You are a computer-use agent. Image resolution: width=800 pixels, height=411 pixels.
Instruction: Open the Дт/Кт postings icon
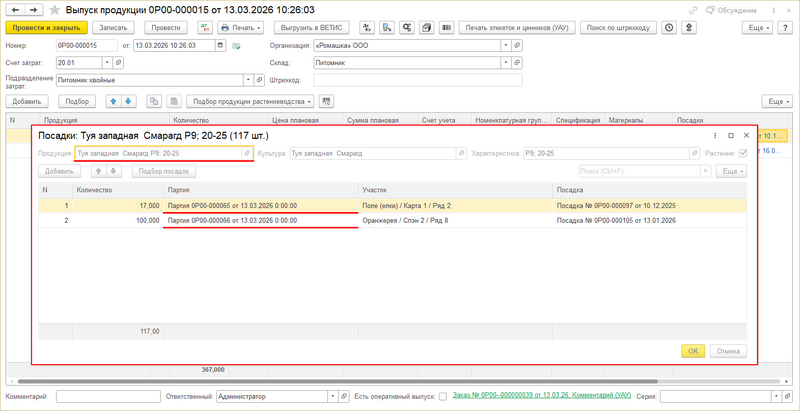click(x=205, y=28)
